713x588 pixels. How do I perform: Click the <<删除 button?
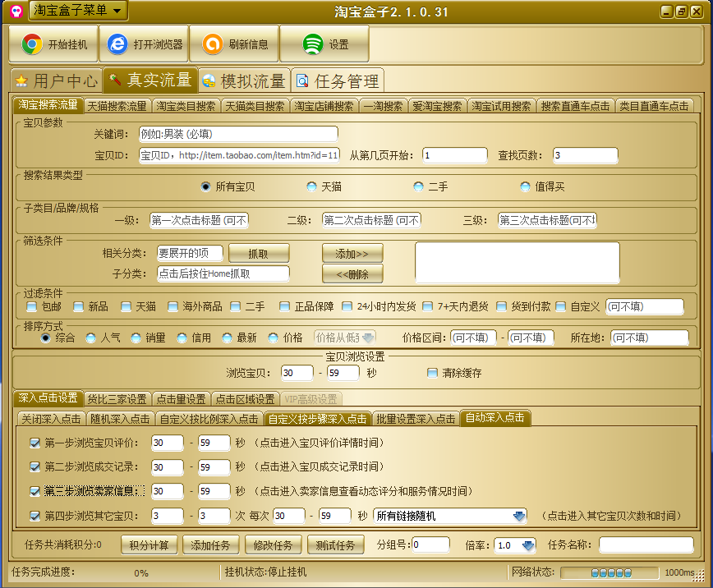tap(352, 274)
